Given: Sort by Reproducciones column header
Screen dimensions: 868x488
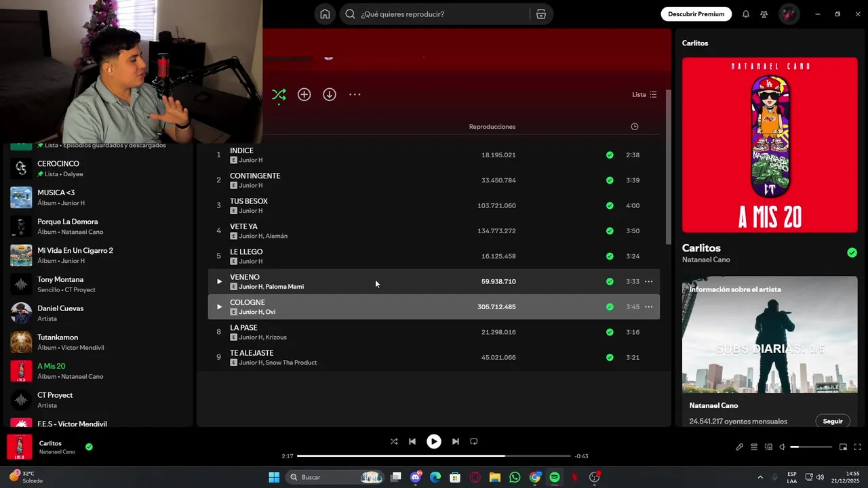Looking at the screenshot, I should (492, 127).
